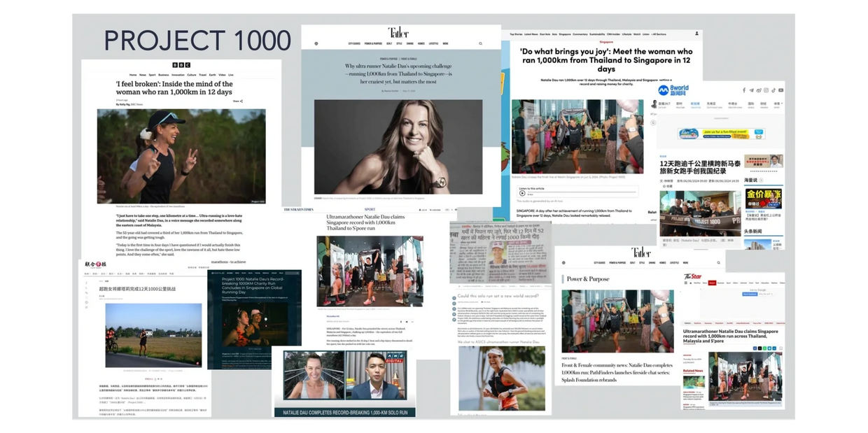Click the ANC Digital logo in the video
868x433 pixels.
(395, 359)
